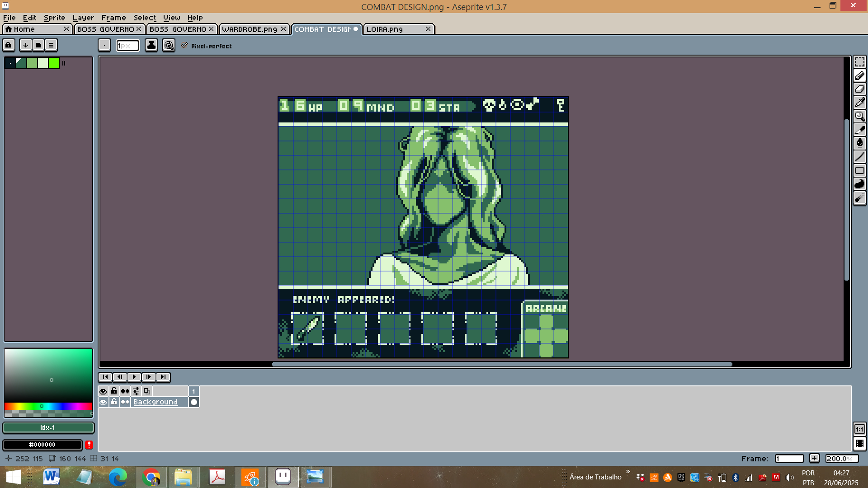868x488 pixels.
Task: Open Google Chrome from the taskbar
Action: [151, 477]
